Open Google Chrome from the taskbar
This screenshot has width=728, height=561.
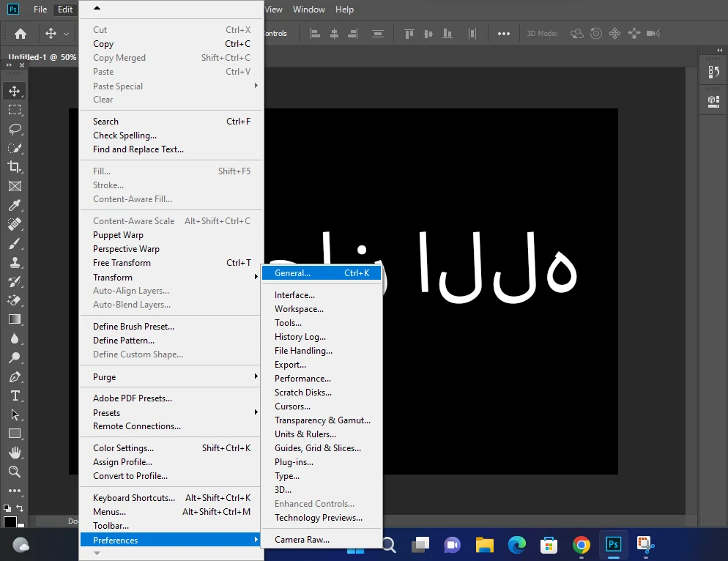tap(582, 545)
